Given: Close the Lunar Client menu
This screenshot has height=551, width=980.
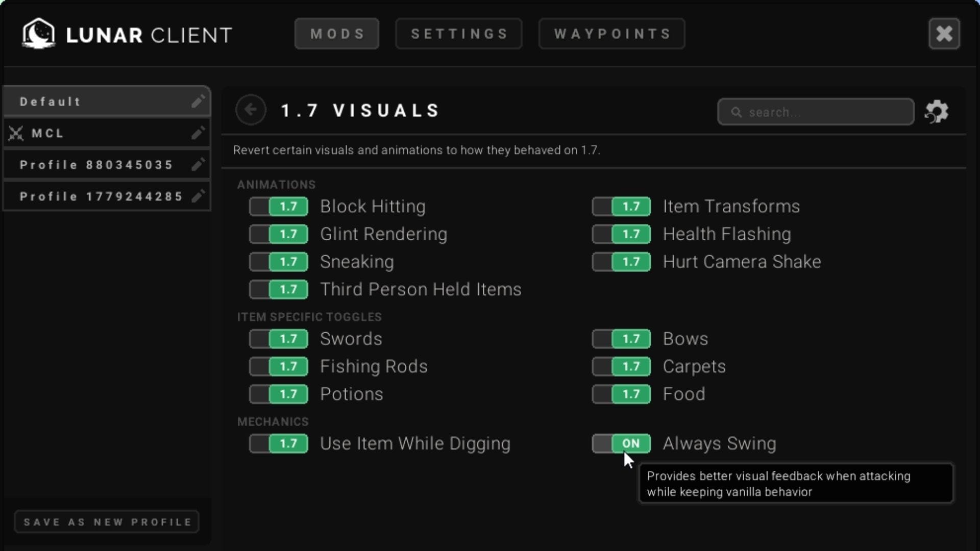Looking at the screenshot, I should point(944,34).
